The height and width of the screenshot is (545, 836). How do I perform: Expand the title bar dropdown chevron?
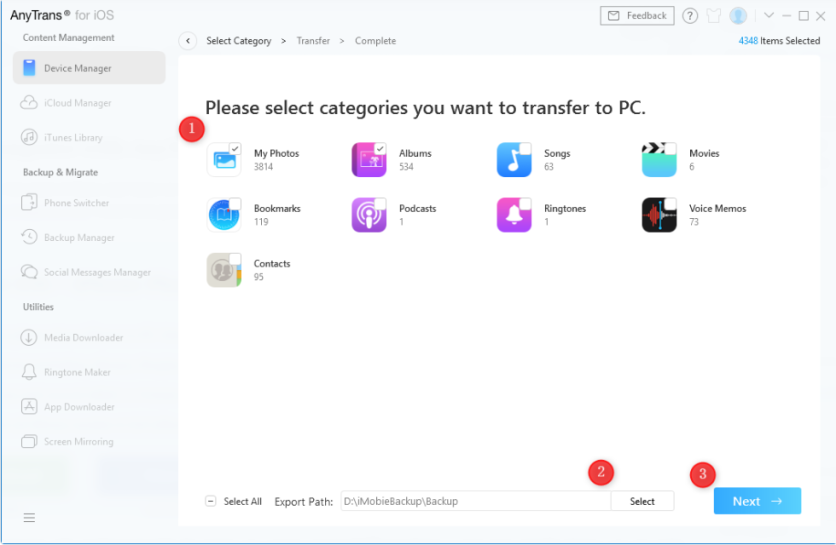[769, 15]
